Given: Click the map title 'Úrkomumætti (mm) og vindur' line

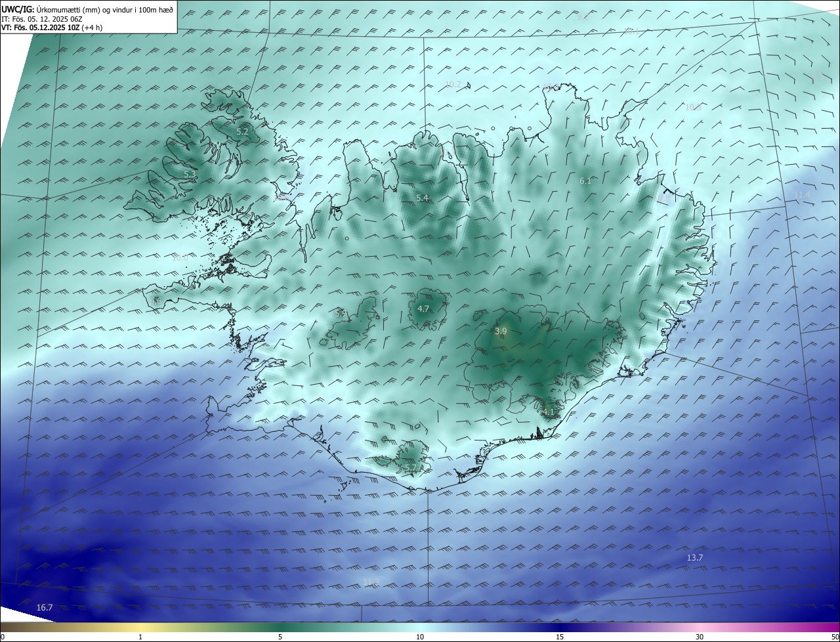Looking at the screenshot, I should coord(88,10).
